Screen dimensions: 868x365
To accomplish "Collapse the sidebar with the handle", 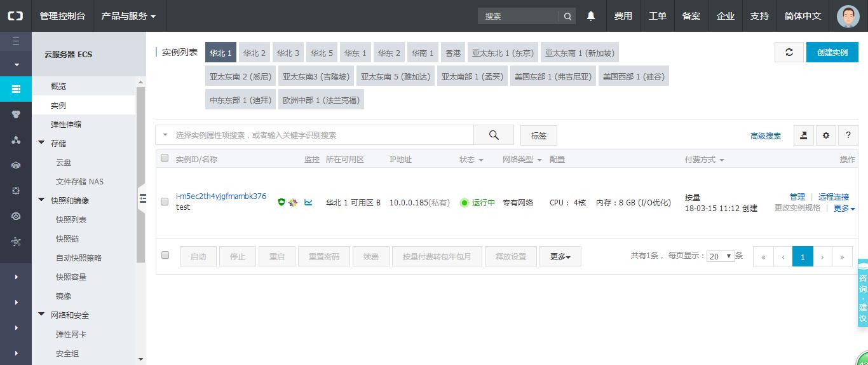I will tap(142, 198).
